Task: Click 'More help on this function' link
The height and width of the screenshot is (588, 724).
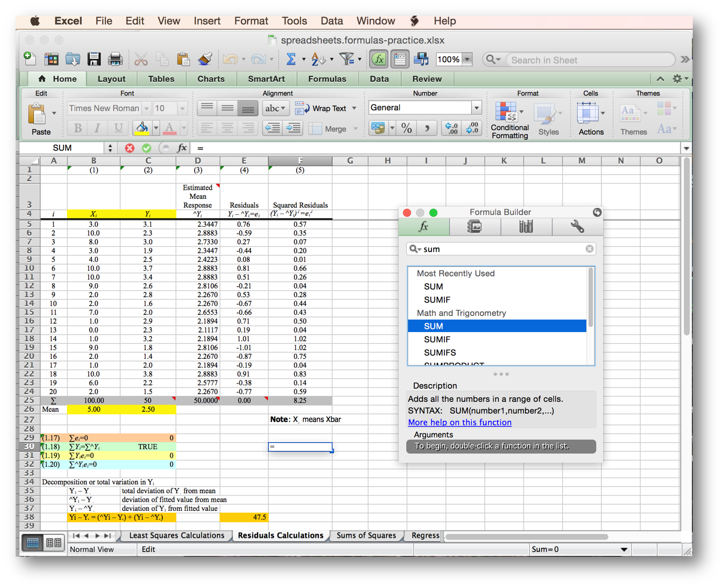Action: coord(459,422)
